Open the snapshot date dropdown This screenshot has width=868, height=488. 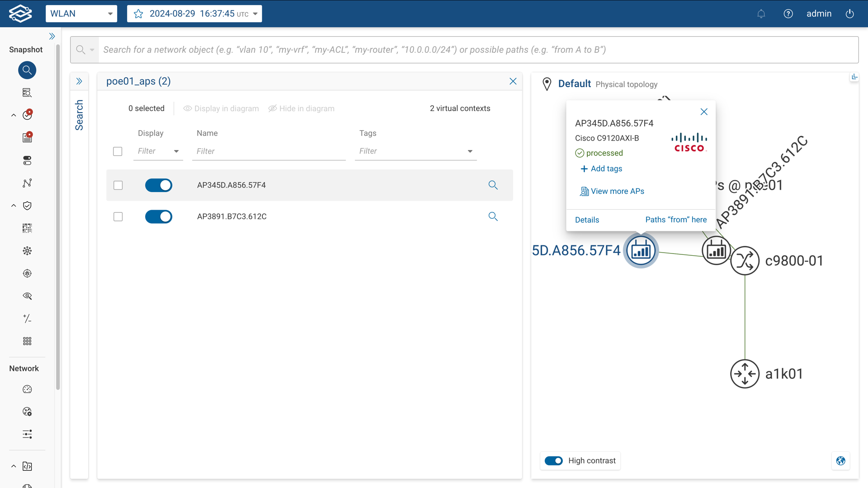point(255,14)
